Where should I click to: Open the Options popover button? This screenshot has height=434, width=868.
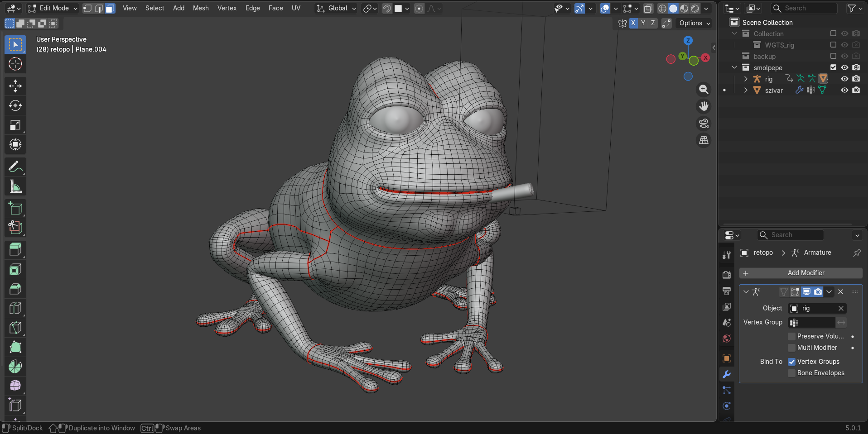click(x=694, y=23)
